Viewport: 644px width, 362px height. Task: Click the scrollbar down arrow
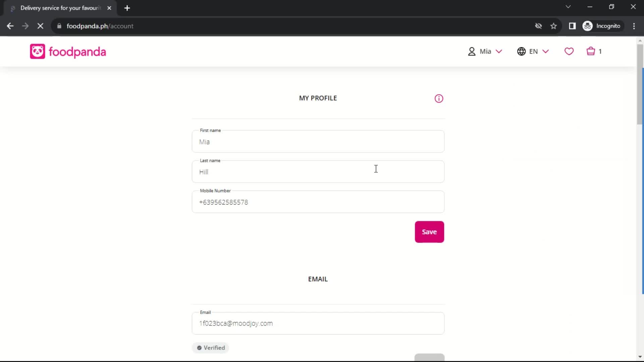640,357
